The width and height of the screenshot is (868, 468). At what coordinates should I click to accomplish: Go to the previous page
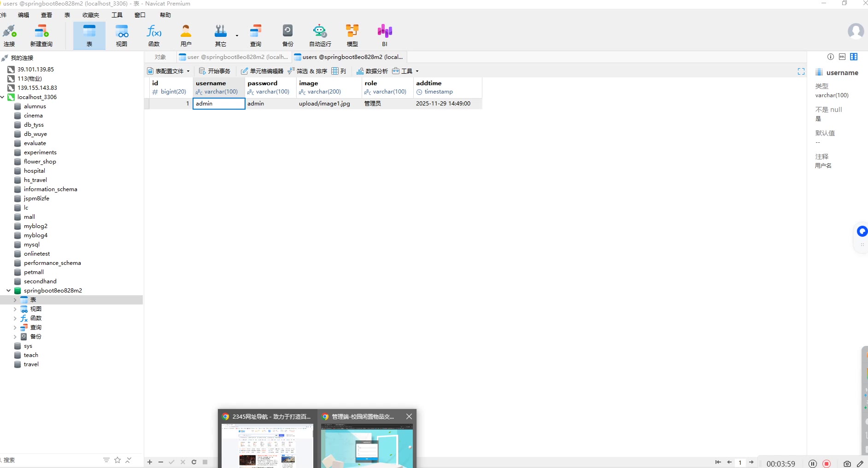pos(729,462)
